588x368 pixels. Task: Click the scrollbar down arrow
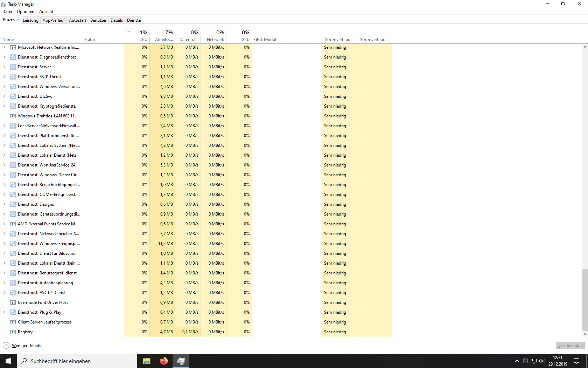pyautogui.click(x=585, y=334)
